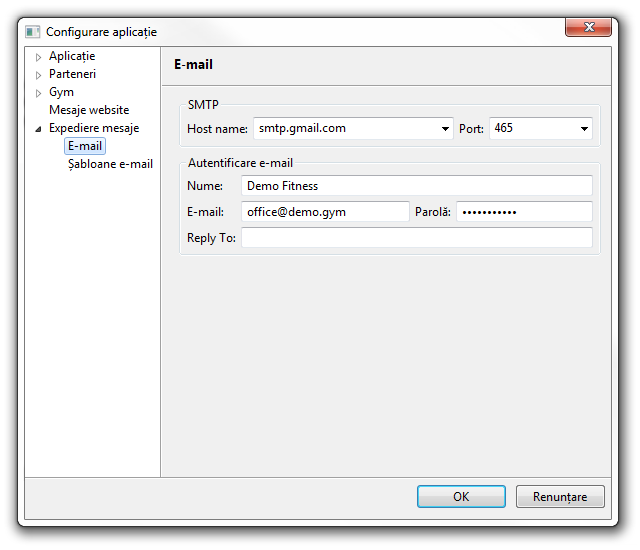Expand the Gym tree node

pyautogui.click(x=39, y=93)
